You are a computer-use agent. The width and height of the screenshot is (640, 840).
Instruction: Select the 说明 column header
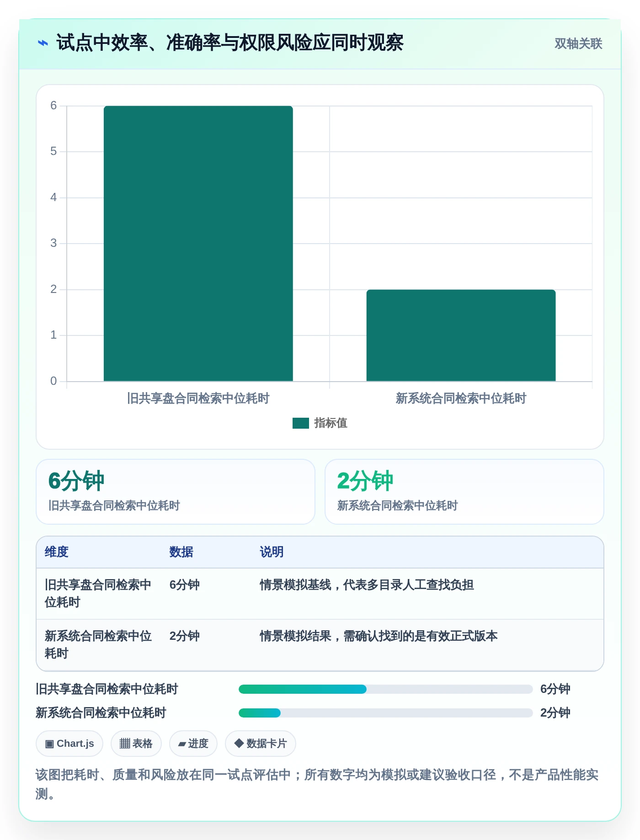272,552
